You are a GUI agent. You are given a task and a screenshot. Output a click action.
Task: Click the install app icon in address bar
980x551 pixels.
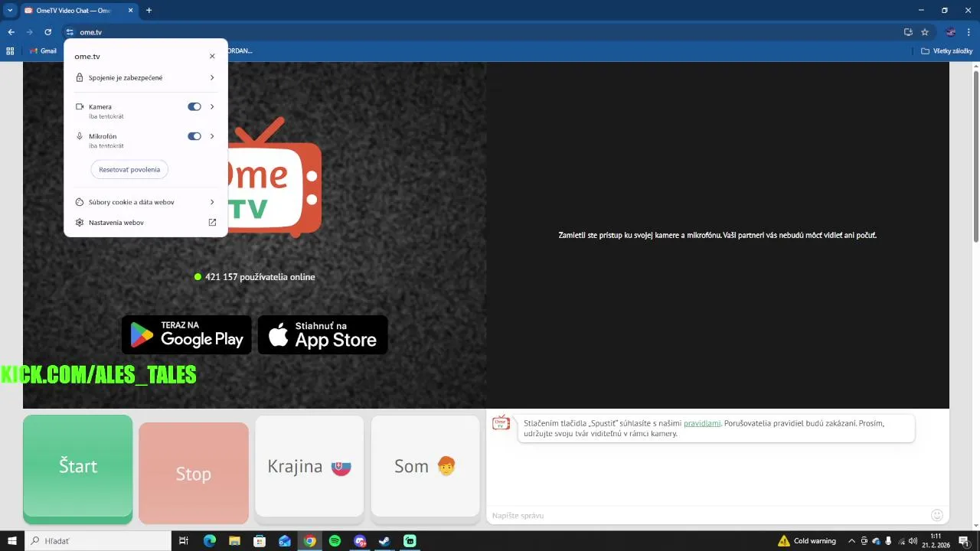click(908, 32)
